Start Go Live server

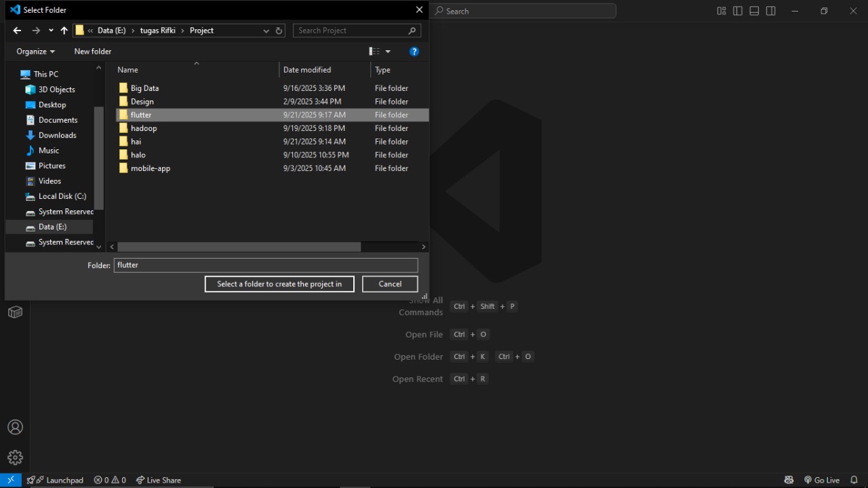[x=822, y=480]
